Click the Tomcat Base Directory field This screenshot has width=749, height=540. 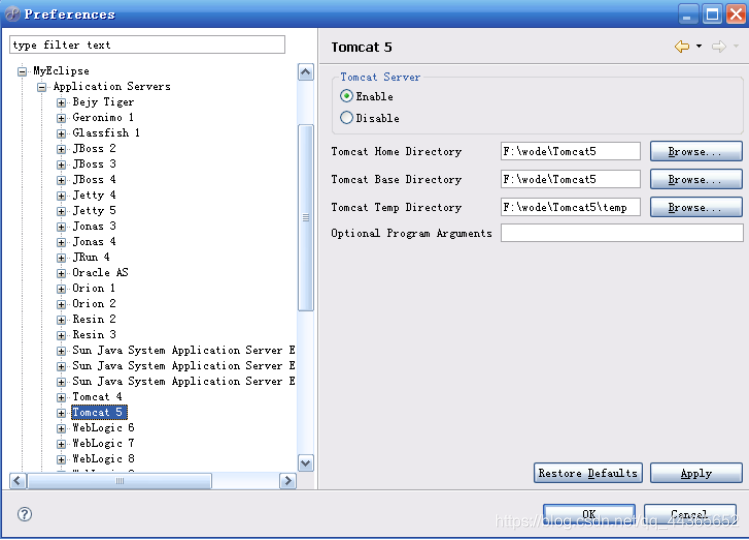click(570, 179)
